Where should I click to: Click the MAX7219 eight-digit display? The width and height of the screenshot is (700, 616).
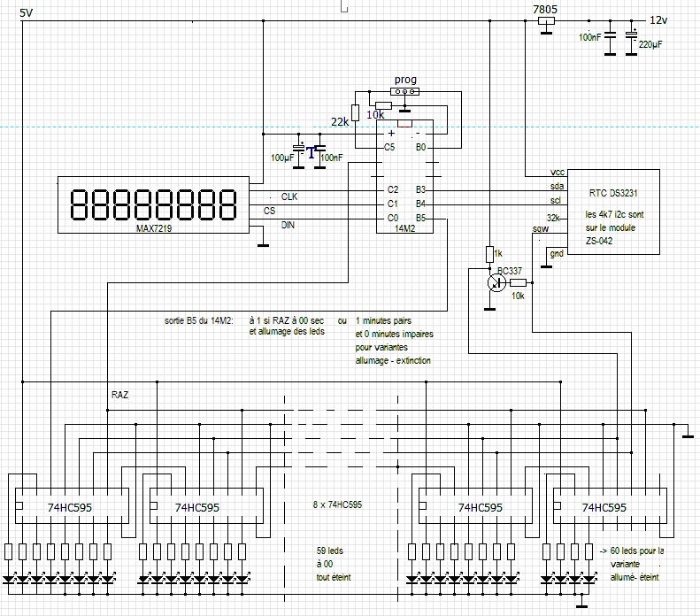(154, 204)
